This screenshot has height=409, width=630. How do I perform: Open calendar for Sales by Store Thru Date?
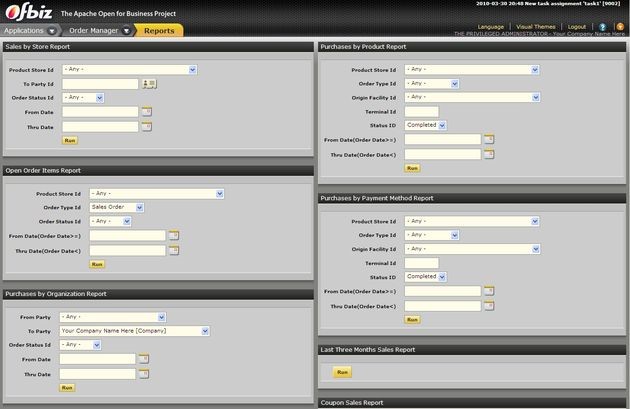click(x=147, y=127)
